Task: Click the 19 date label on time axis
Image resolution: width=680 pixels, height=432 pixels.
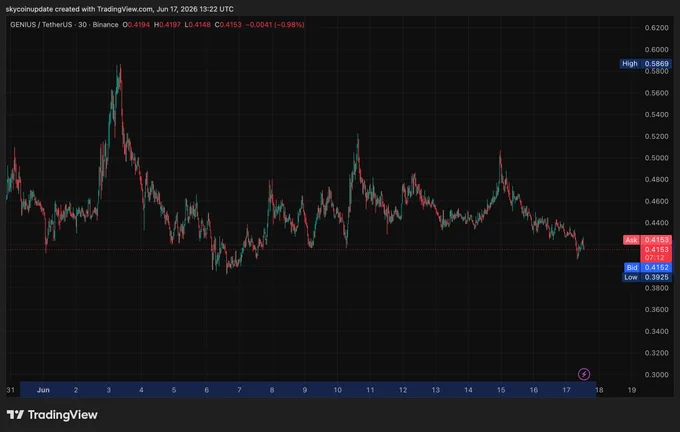Action: tap(632, 390)
